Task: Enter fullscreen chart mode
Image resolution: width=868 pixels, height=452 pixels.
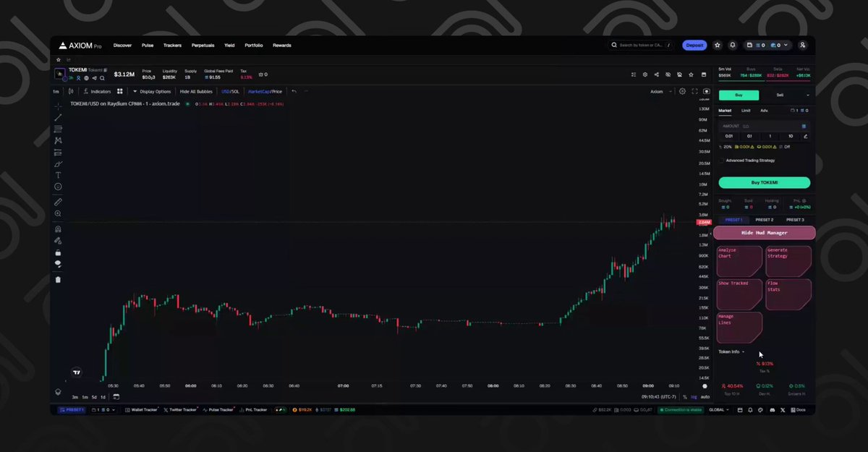Action: click(694, 91)
